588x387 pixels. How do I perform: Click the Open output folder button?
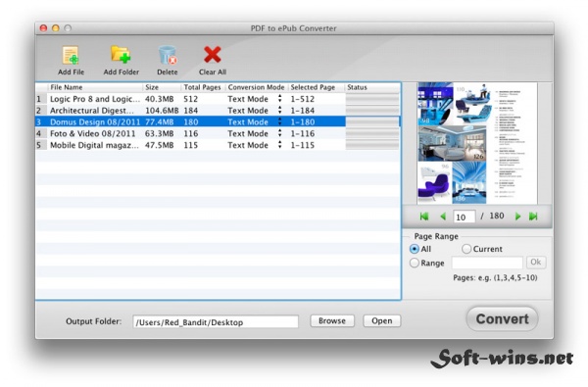tap(382, 321)
